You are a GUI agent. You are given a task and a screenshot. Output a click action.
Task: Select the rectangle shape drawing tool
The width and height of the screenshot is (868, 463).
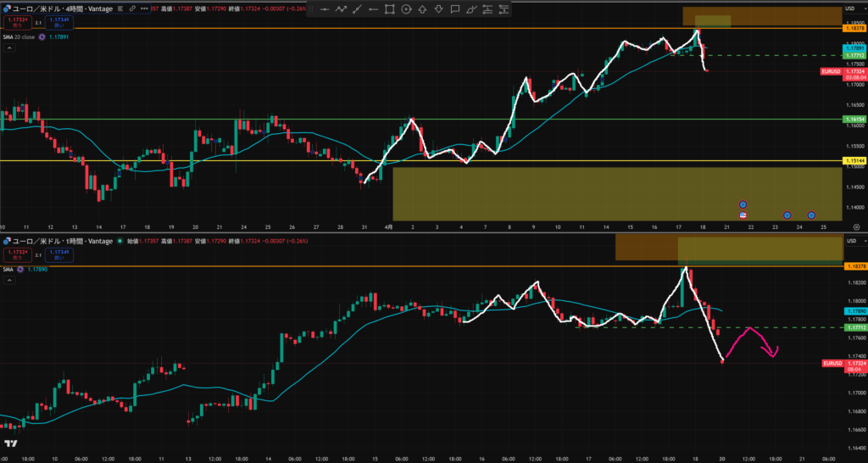(x=390, y=9)
